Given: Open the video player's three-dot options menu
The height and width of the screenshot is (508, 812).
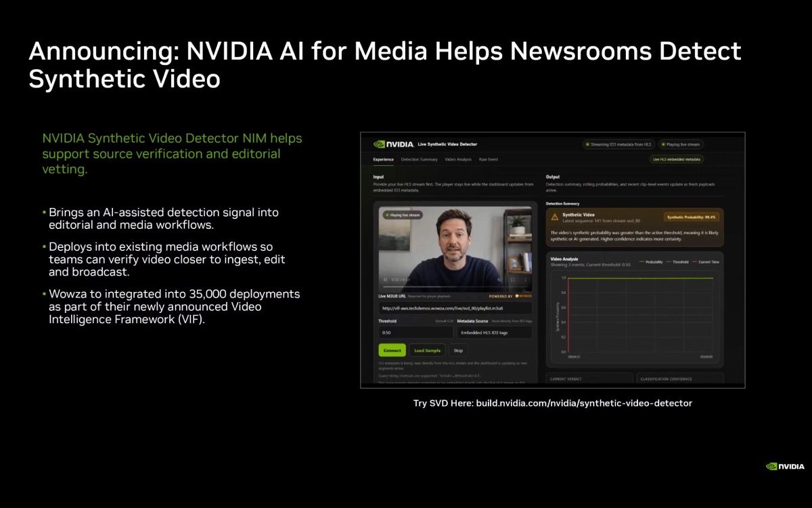Looking at the screenshot, I should [526, 280].
